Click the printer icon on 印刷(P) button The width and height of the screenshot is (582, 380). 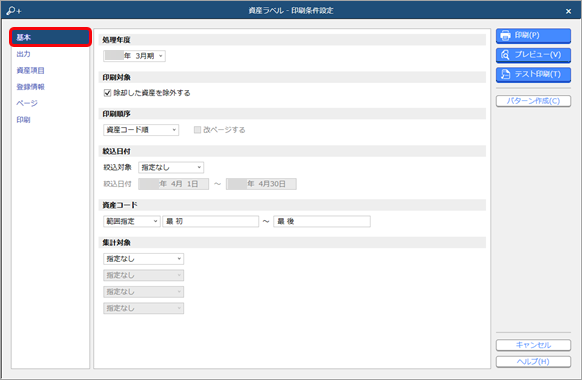[505, 36]
